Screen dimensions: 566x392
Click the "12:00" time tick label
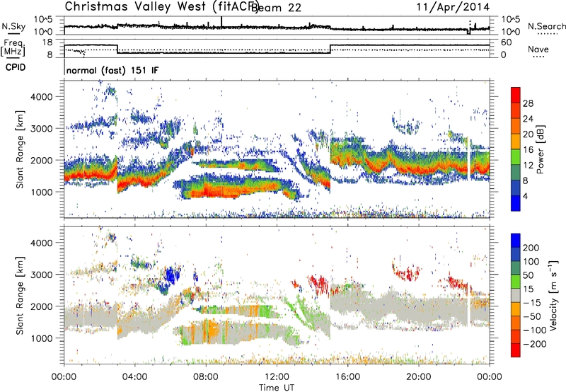[277, 377]
